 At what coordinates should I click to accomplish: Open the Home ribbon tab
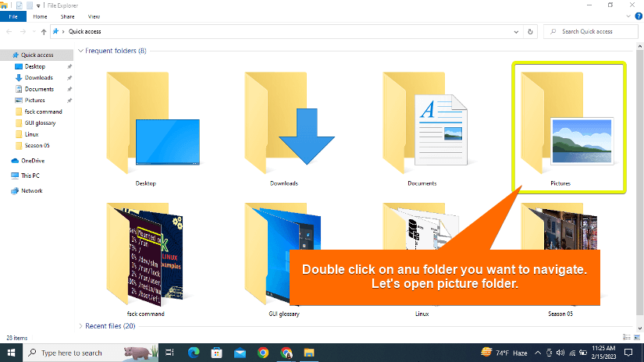click(40, 17)
